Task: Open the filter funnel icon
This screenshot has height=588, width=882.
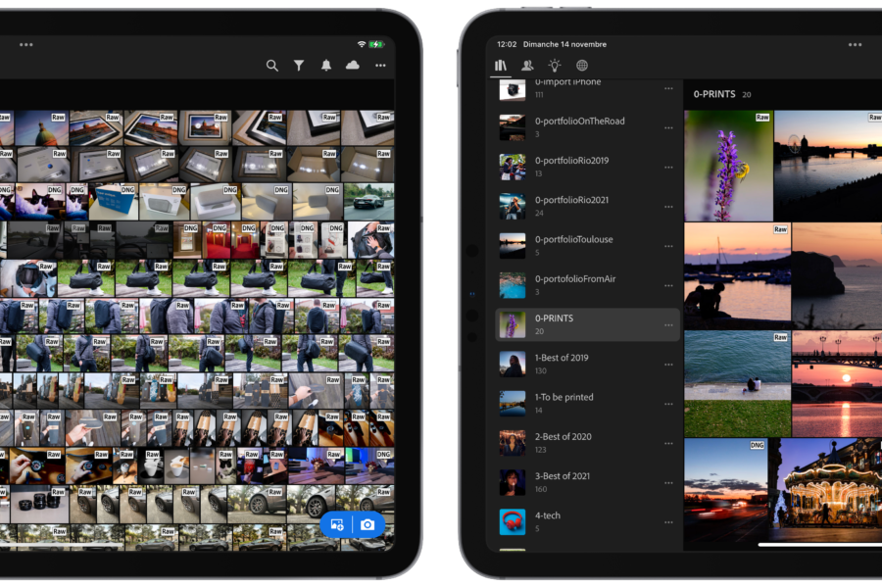Action: (299, 66)
